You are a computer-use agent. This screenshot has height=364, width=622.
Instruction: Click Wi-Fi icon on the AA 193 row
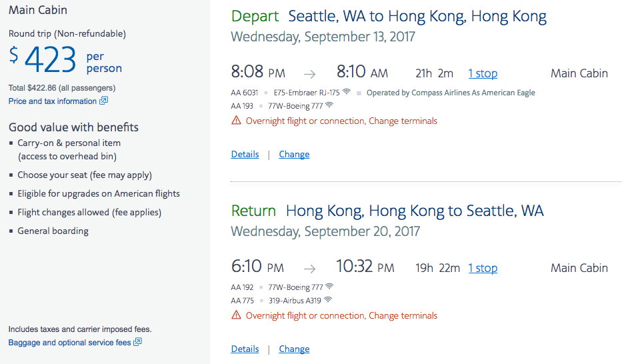329,105
